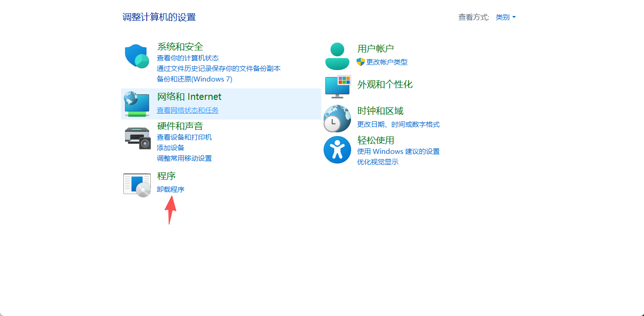Image resolution: width=644 pixels, height=316 pixels.
Task: Open 优化视觉显示 link
Action: click(x=378, y=162)
